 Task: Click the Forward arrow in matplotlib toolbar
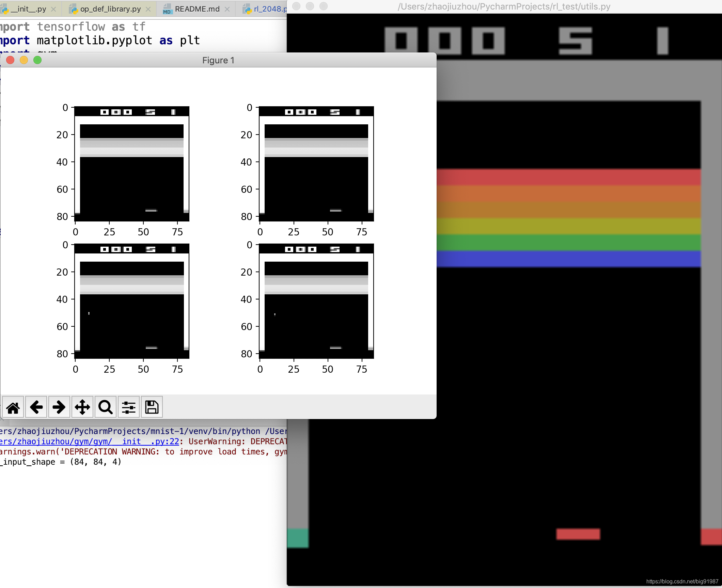[x=59, y=407]
